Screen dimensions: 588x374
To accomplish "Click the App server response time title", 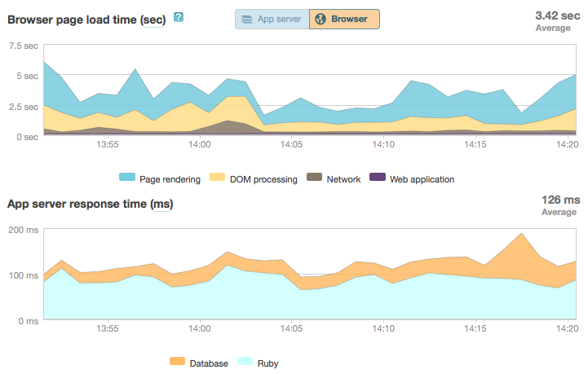I will [x=90, y=204].
